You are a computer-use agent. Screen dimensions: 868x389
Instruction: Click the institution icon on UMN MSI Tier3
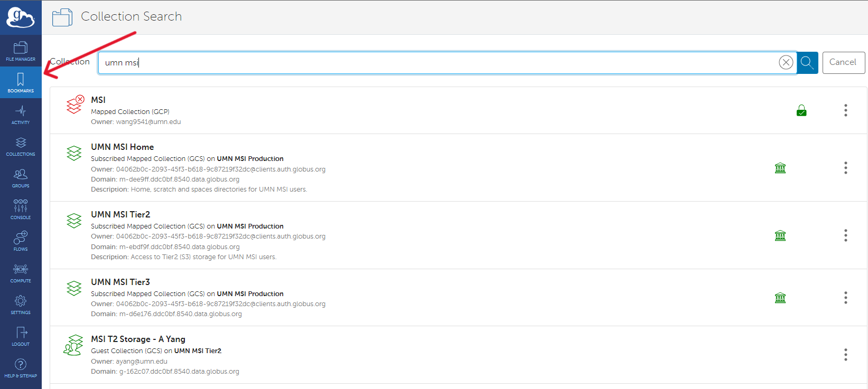(x=780, y=298)
